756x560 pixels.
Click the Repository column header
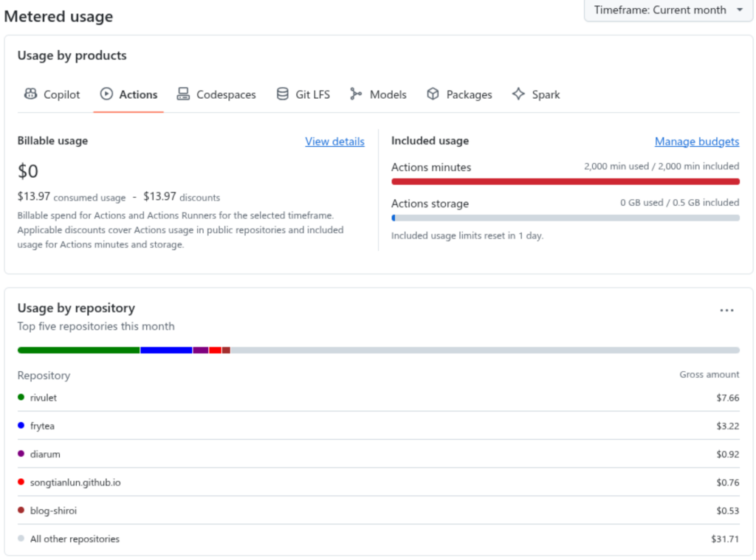(x=44, y=376)
